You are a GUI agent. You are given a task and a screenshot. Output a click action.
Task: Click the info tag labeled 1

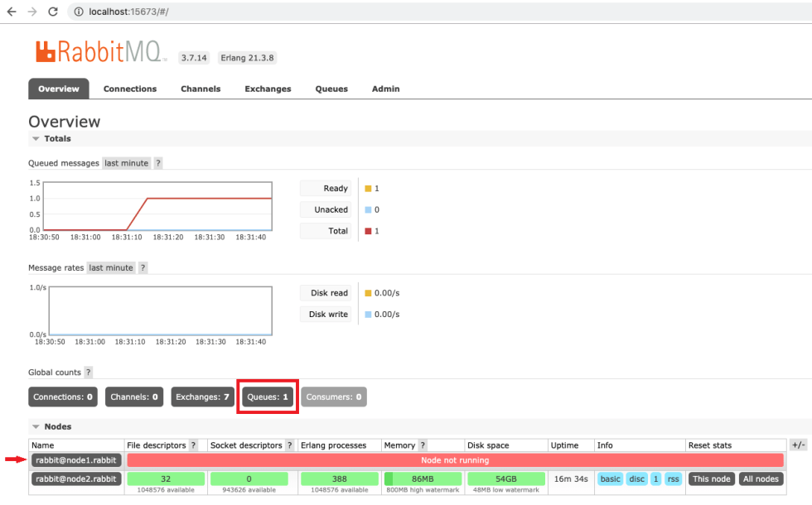point(655,479)
